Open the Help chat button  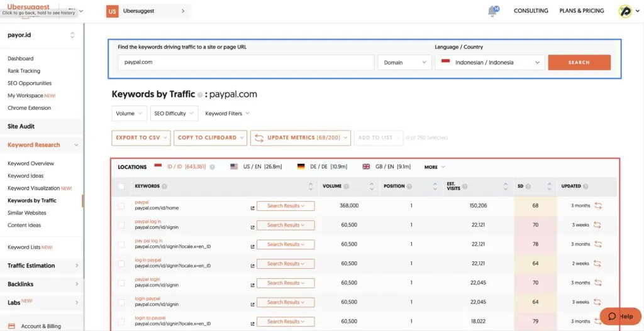point(620,316)
